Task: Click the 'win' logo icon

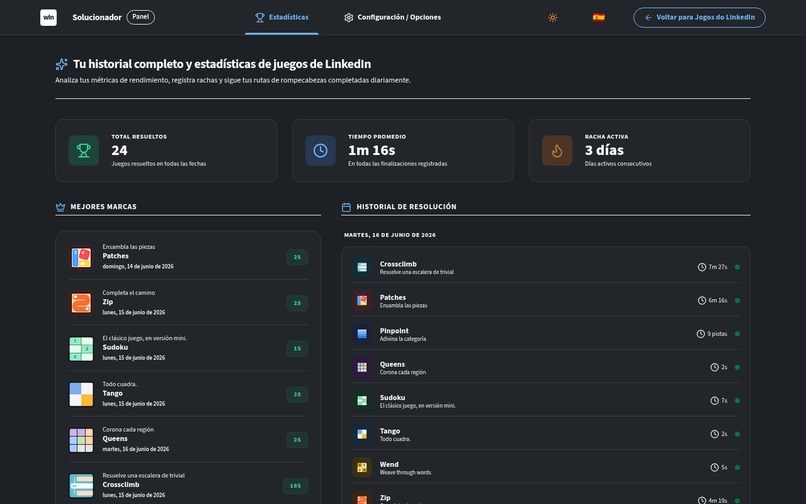Action: 48,17
